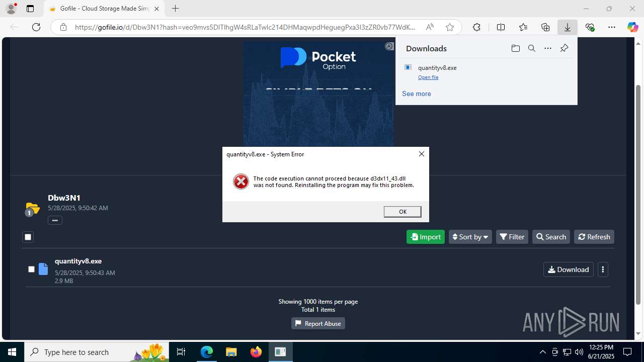This screenshot has height=362, width=644.
Task: Add this page to favorites
Action: 450,27
